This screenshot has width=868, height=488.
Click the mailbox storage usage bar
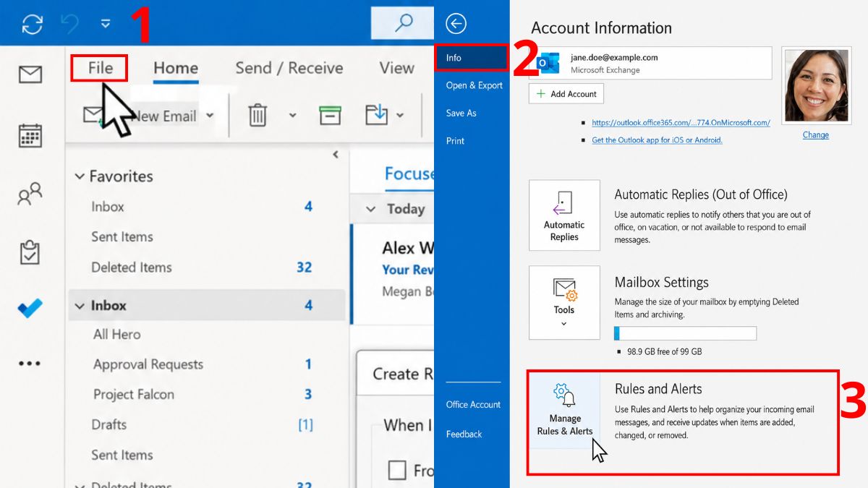[x=685, y=333]
